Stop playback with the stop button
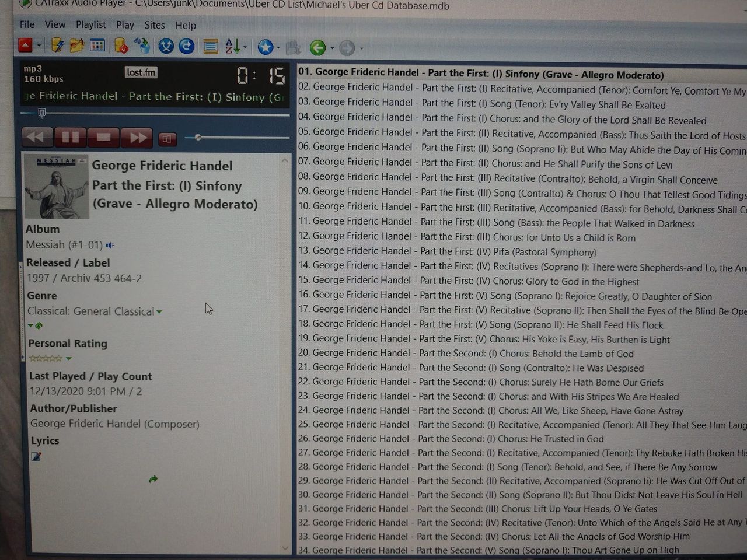Screen dimensions: 747x560 point(104,138)
